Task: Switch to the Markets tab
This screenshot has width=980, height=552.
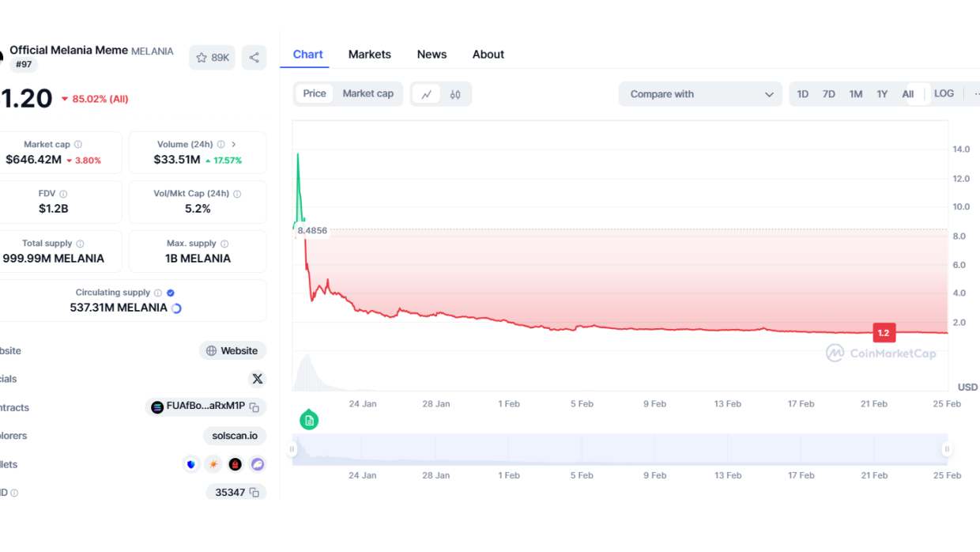Action: pyautogui.click(x=370, y=55)
